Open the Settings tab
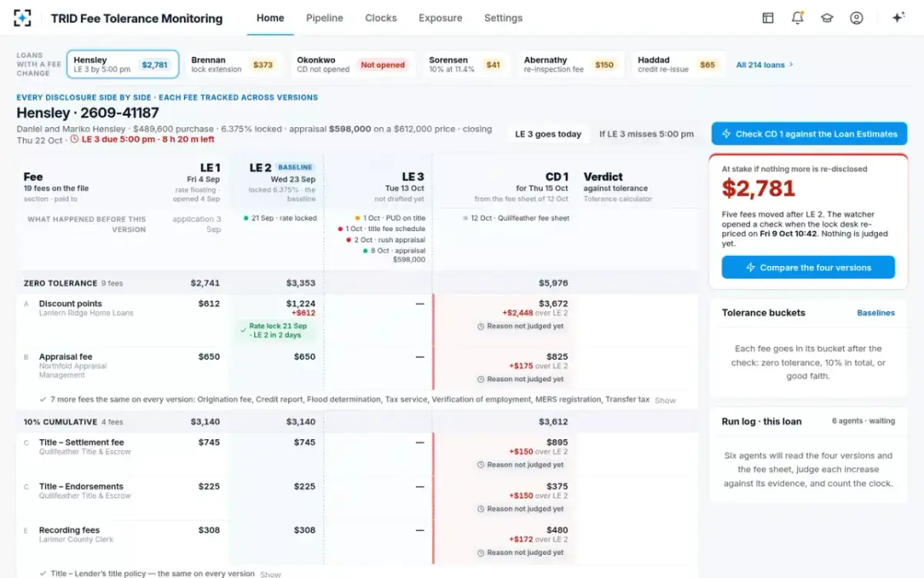 tap(504, 18)
